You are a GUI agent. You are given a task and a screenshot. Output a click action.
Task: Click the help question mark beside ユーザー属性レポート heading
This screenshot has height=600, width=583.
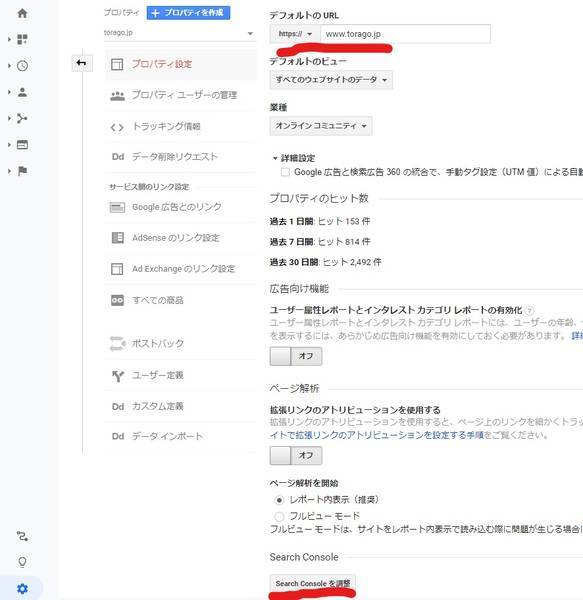point(529,310)
